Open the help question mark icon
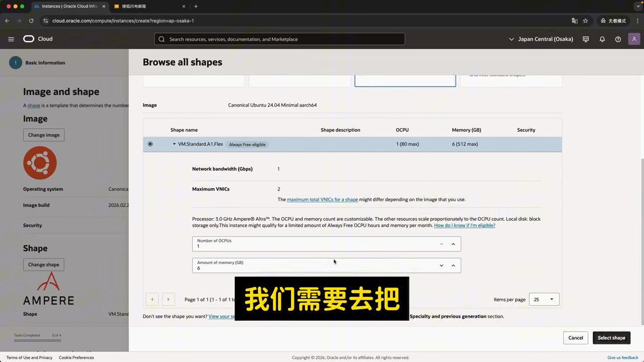Viewport: 644px width, 362px height. point(618,39)
